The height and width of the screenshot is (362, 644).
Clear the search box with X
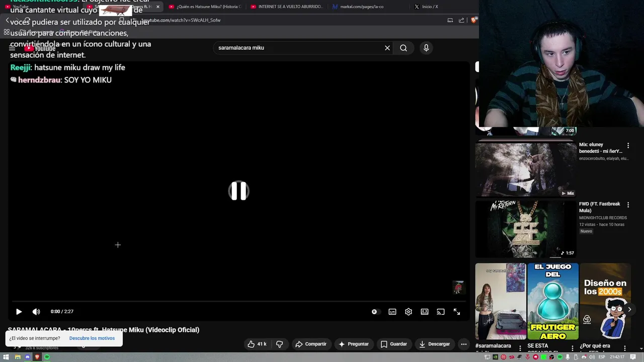point(387,48)
